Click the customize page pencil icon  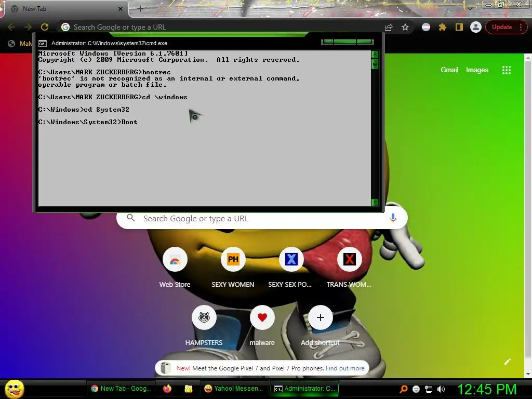click(507, 362)
